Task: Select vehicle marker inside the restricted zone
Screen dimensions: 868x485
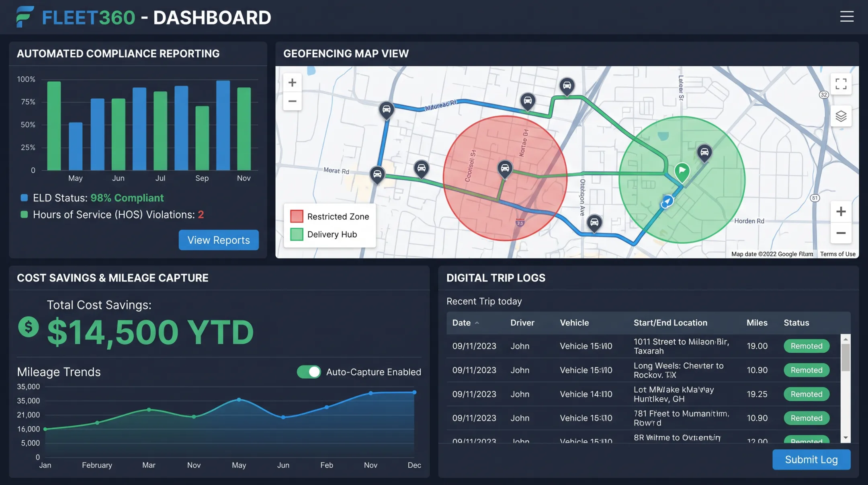Action: (505, 169)
